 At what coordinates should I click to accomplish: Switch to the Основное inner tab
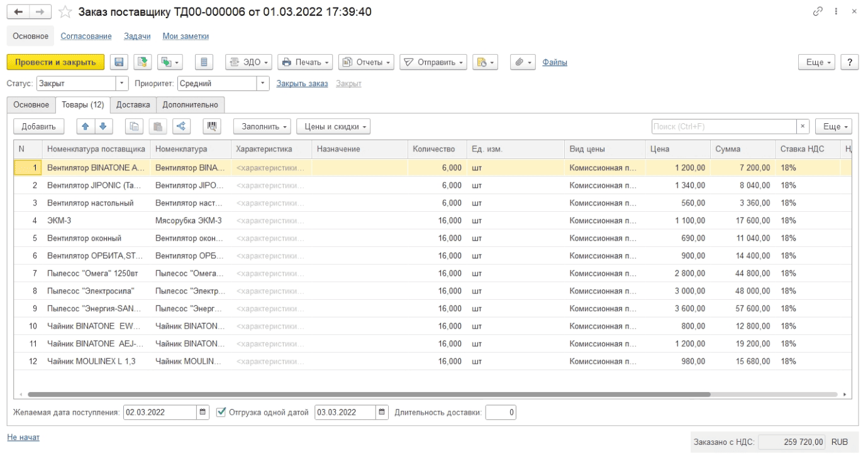tap(31, 105)
